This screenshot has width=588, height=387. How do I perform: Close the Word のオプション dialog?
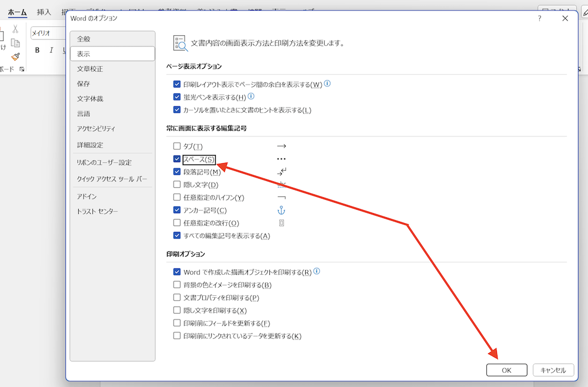tap(565, 18)
